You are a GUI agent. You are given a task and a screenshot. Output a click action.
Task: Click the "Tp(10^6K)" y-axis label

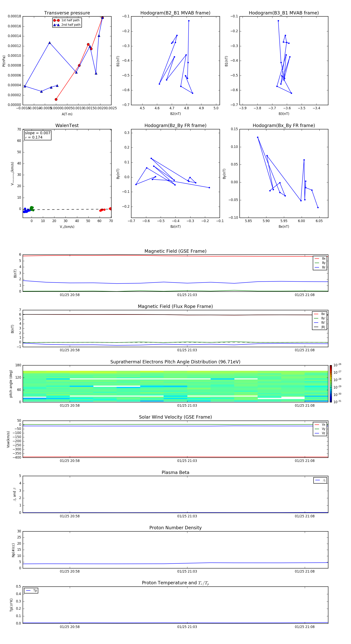point(12,605)
